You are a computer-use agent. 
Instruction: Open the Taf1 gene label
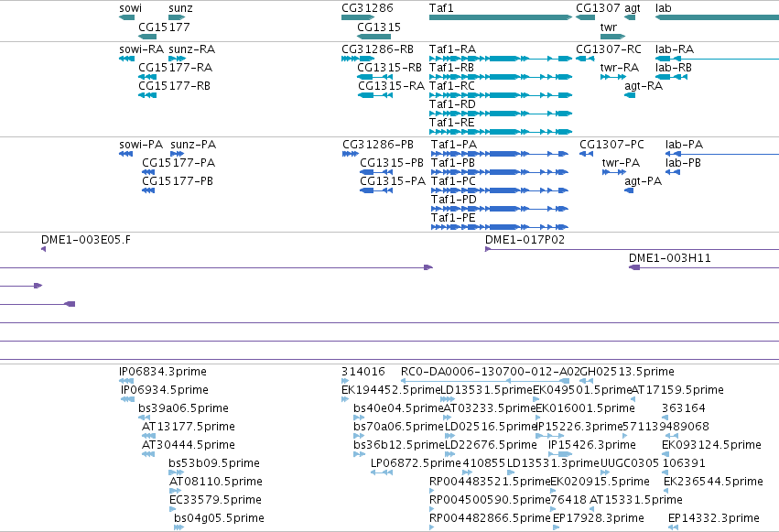[x=441, y=8]
